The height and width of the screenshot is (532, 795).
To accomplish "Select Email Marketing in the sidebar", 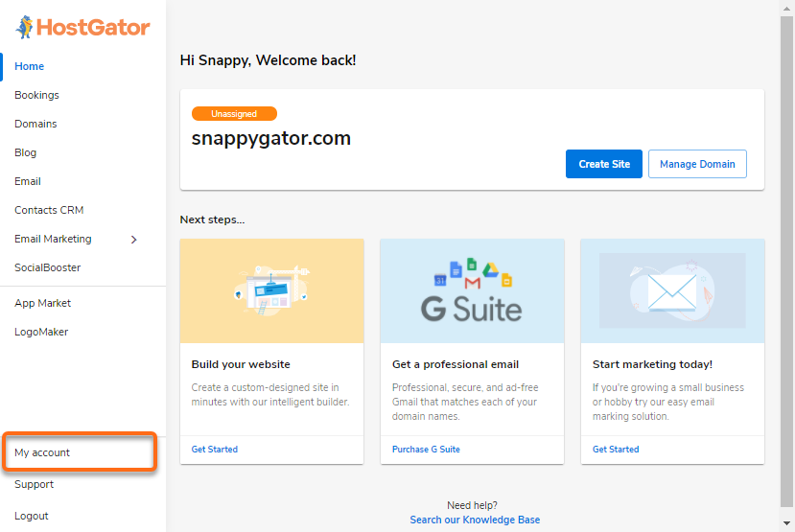I will coord(53,239).
